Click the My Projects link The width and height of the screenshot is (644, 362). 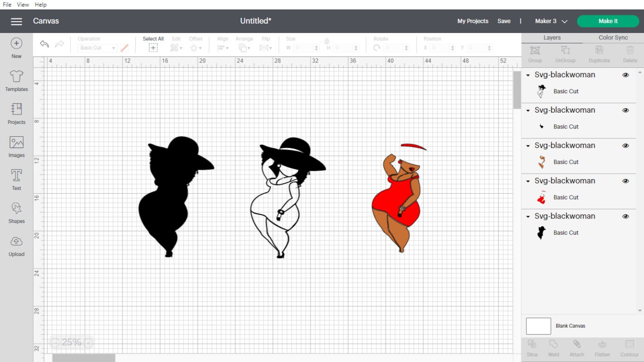(472, 21)
